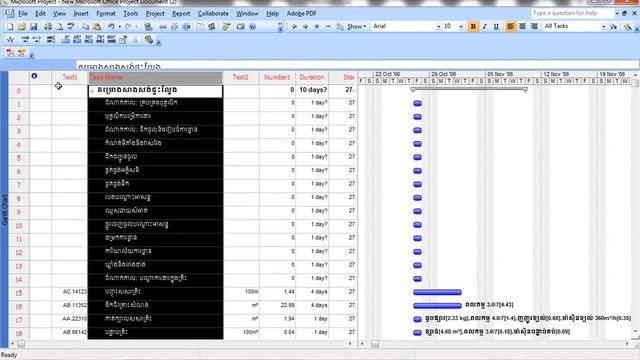Align text left

pyautogui.click(x=511, y=27)
